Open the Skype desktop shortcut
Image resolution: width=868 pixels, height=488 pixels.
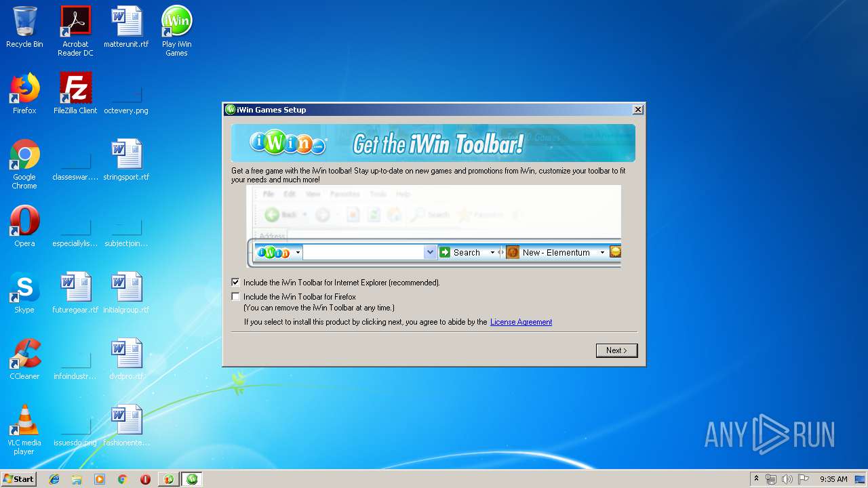[24, 293]
